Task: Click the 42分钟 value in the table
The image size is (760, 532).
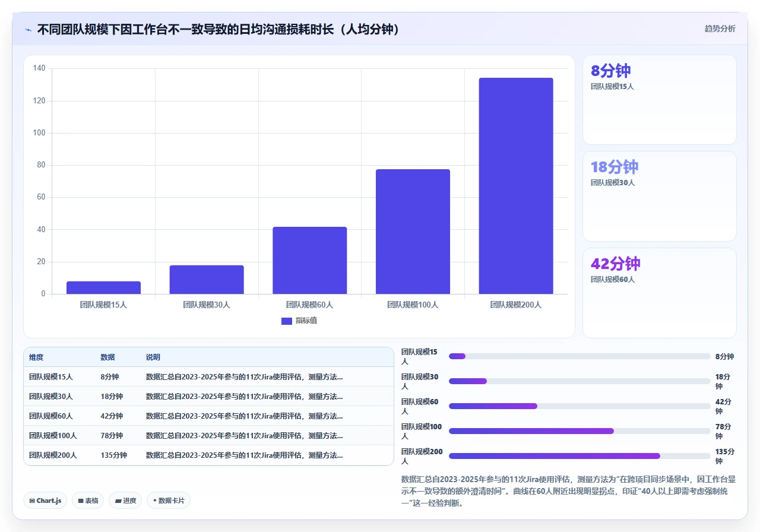Action: (112, 416)
